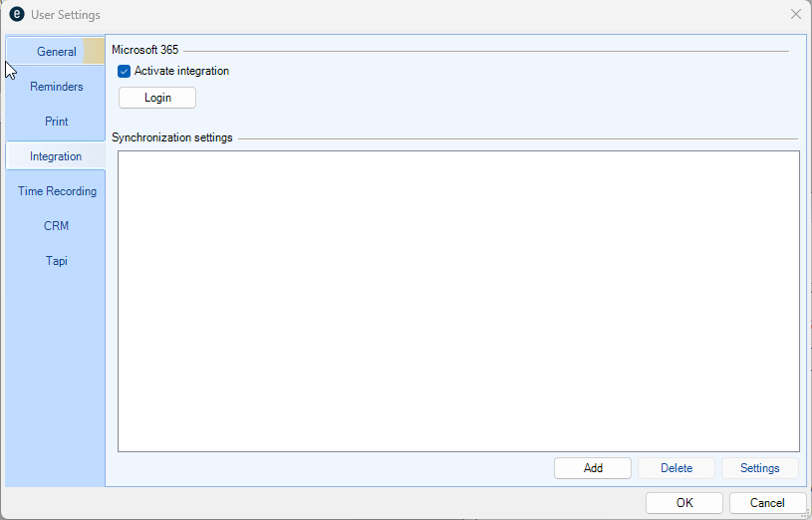Select the Print tab

tap(56, 122)
